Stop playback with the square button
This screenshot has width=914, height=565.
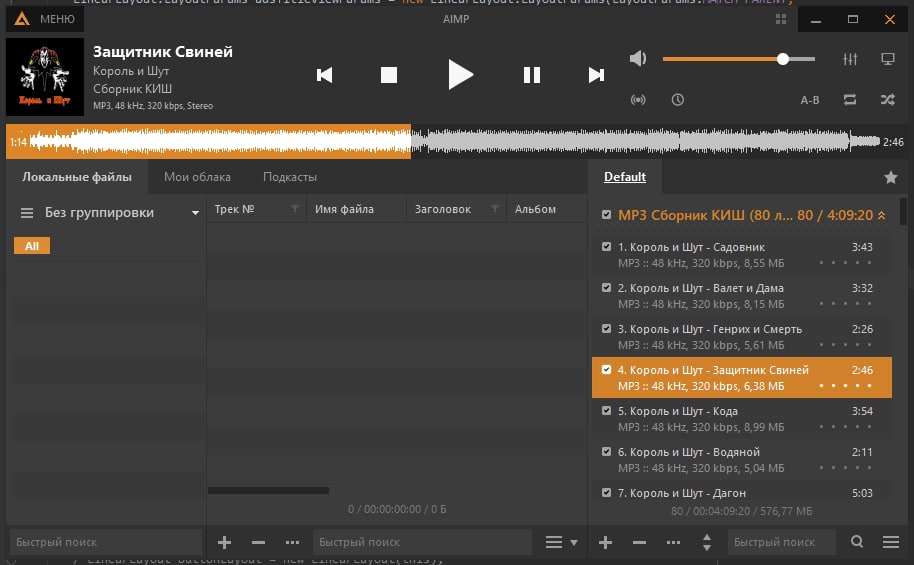pos(389,75)
